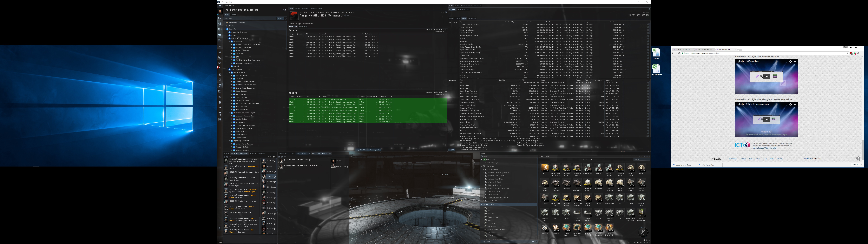Click the inventory icons view mode button
Screen dimensions: 868x244
tap(645, 156)
